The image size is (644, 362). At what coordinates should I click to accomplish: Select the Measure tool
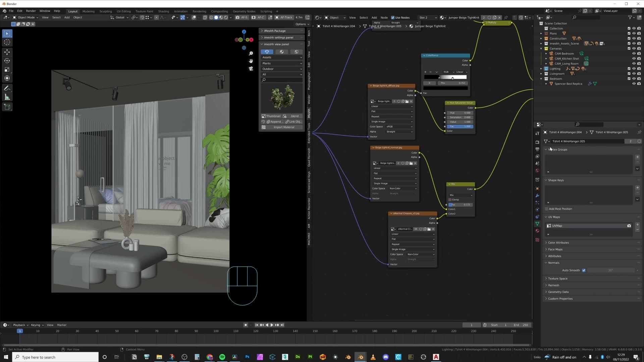[7, 97]
